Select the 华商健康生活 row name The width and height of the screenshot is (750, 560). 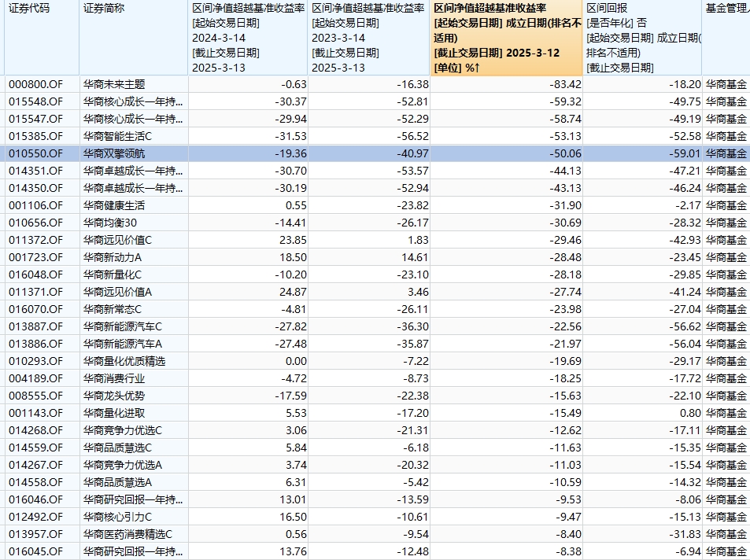tap(114, 205)
